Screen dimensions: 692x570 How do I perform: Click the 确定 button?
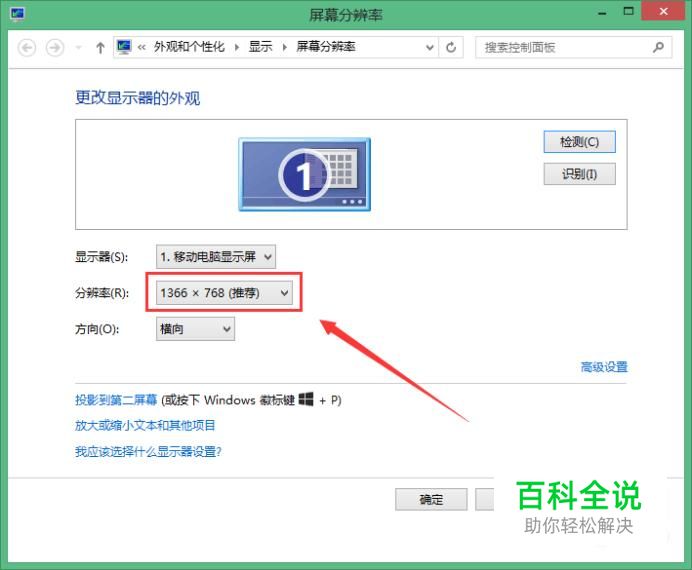pyautogui.click(x=431, y=499)
